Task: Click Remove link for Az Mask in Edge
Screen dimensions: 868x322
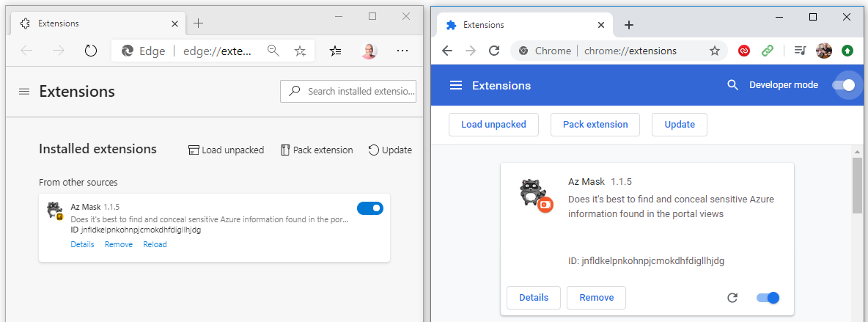Action: point(119,244)
